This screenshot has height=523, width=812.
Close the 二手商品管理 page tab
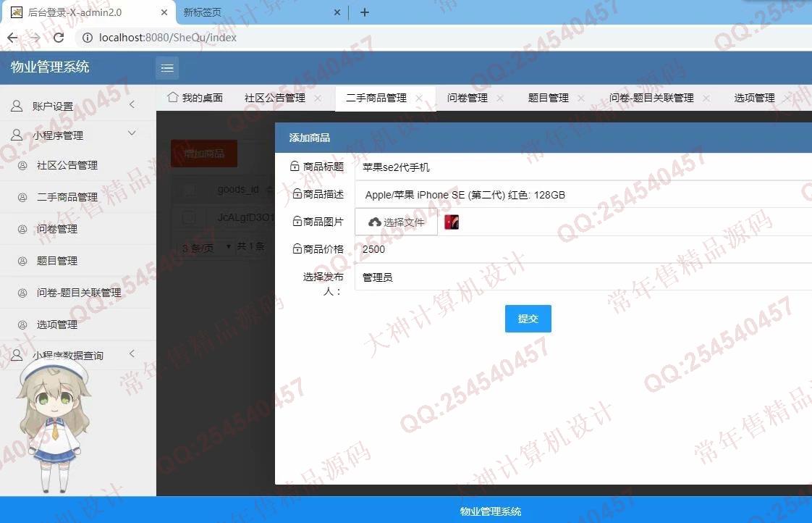pyautogui.click(x=419, y=98)
